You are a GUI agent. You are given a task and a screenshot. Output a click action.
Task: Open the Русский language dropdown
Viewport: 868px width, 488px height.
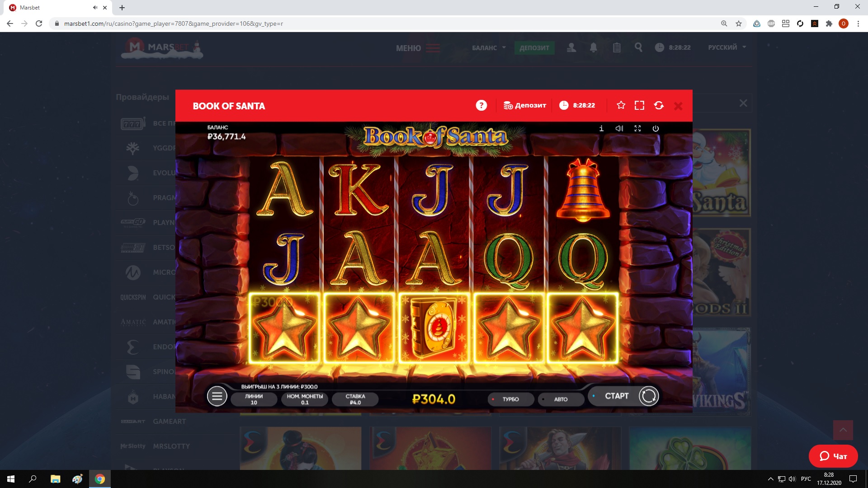(x=727, y=47)
